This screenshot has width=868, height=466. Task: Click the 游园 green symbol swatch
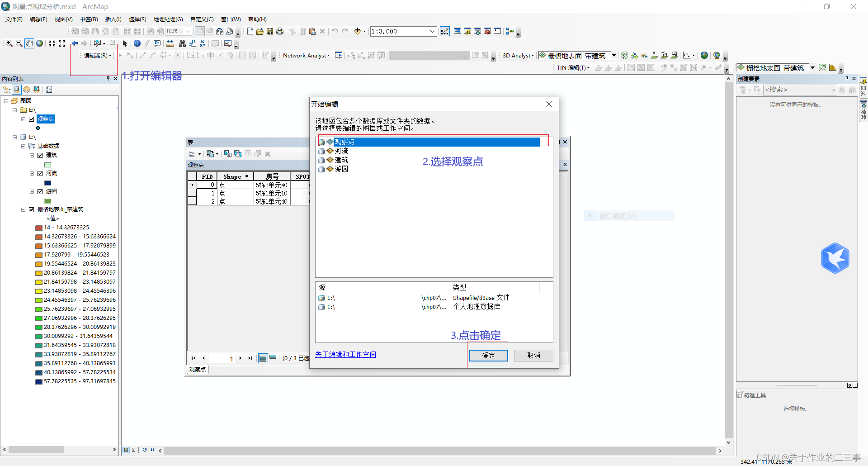[48, 201]
